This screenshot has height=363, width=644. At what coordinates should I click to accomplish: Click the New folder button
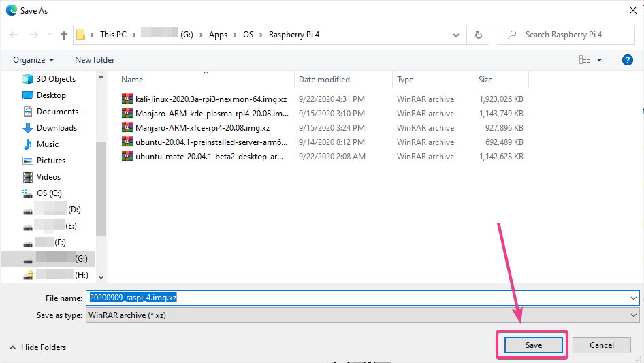[x=95, y=60]
